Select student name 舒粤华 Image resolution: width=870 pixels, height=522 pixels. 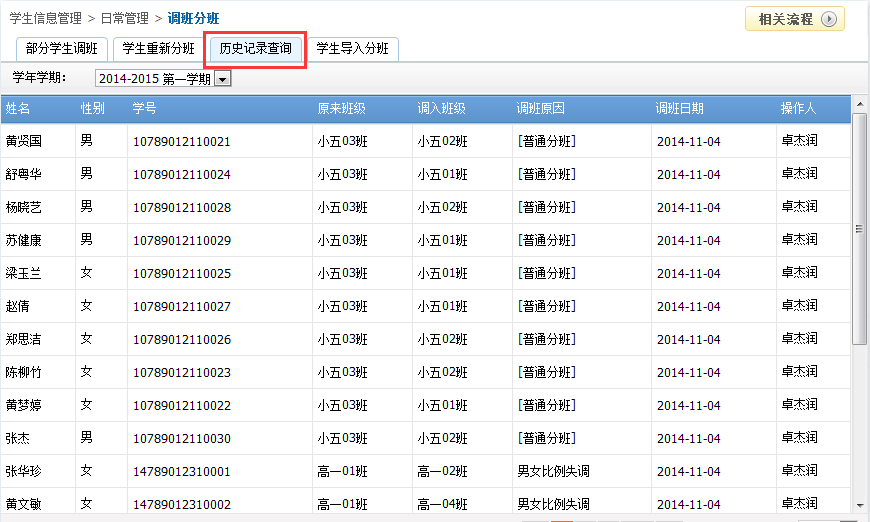24,174
